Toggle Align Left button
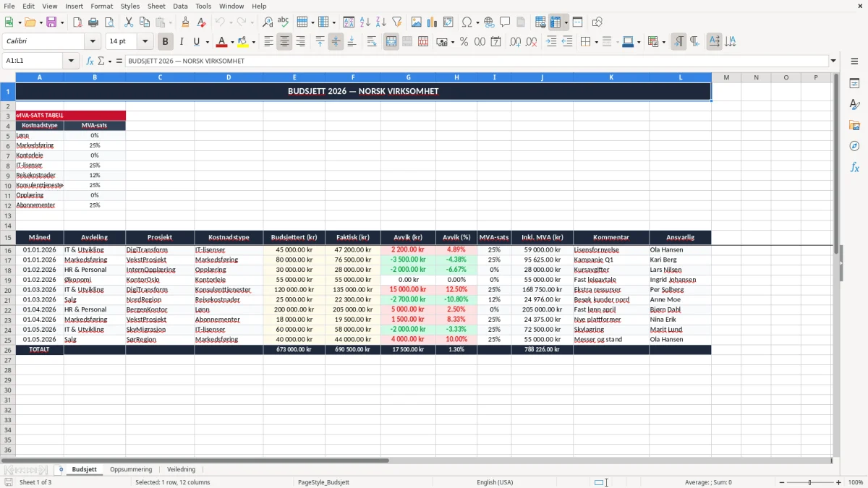The image size is (868, 488). click(269, 42)
